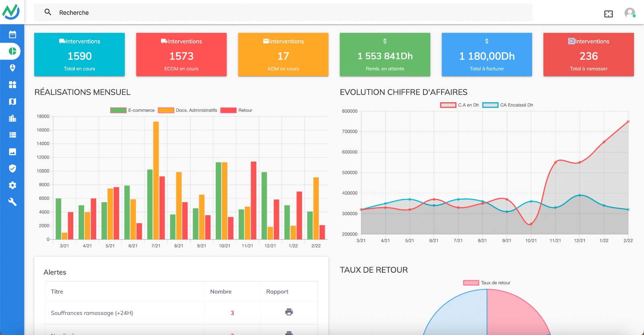644x335 pixels.
Task: Open the settings gear sidebar icon
Action: point(12,185)
